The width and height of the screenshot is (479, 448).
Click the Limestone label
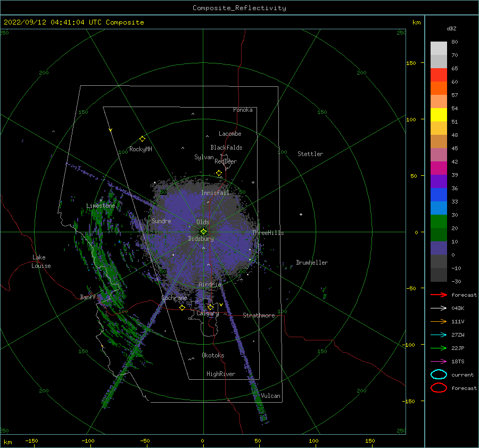(x=101, y=206)
